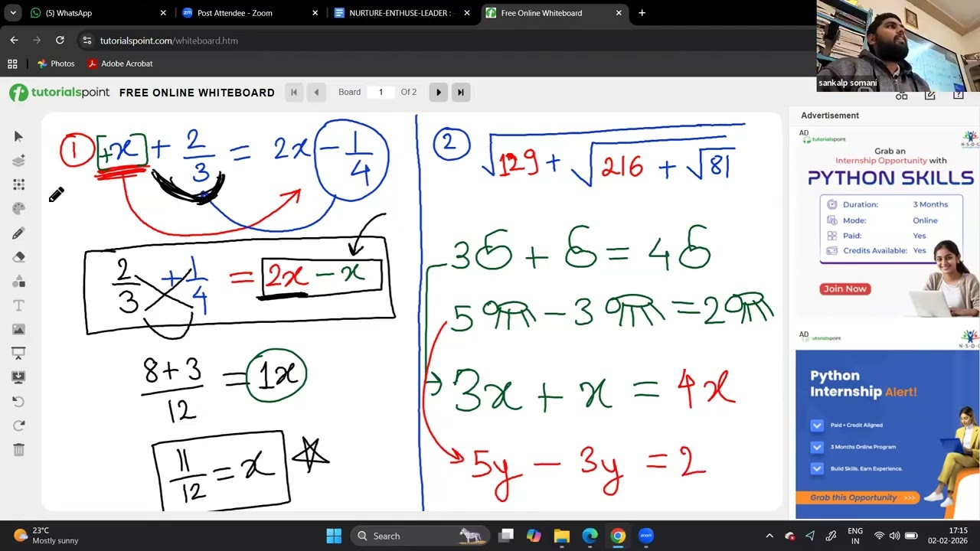
Task: Open the Photos bookmark
Action: tap(55, 64)
